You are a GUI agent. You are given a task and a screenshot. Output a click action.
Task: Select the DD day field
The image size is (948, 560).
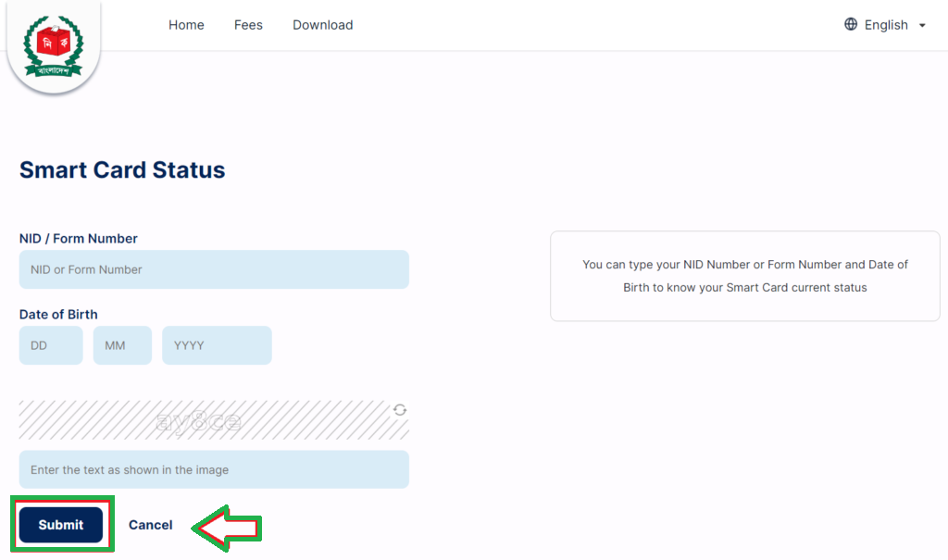pos(51,345)
